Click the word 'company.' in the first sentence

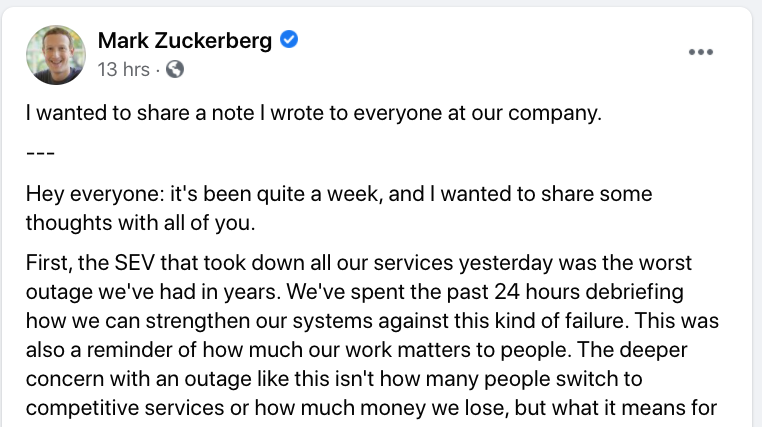click(555, 114)
